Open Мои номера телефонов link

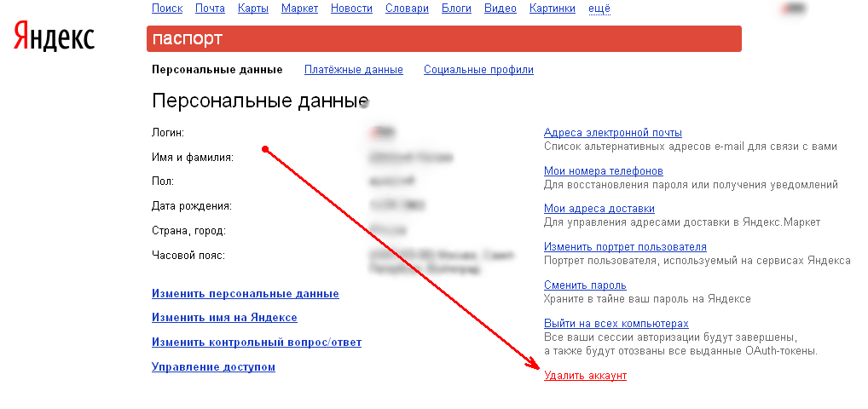pyautogui.click(x=604, y=171)
